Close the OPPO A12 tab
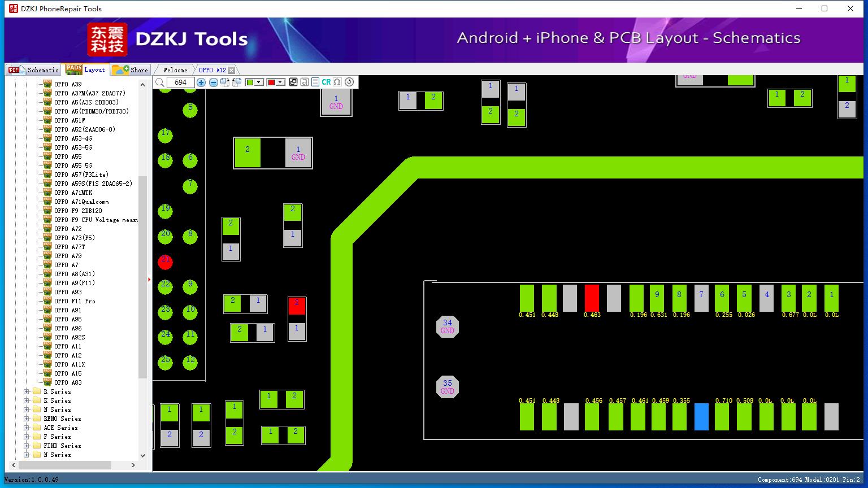Image resolution: width=868 pixels, height=488 pixels. click(231, 70)
